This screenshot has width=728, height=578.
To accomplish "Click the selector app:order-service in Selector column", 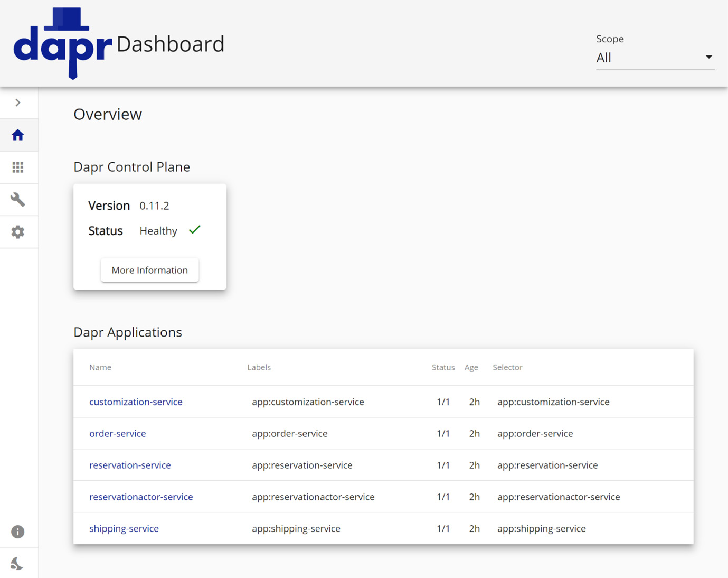I will 535,433.
